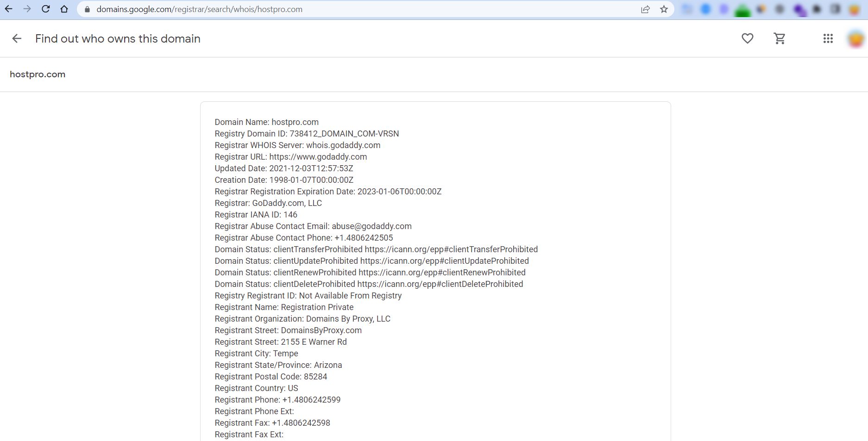Click inside the browser address bar
The image size is (868, 441).
[324, 9]
